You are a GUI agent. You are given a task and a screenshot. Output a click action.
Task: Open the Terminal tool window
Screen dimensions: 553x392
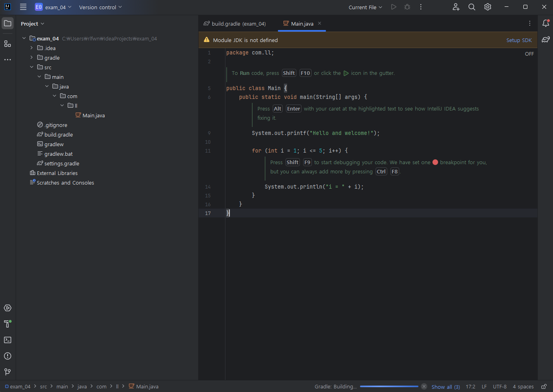[x=7, y=340]
